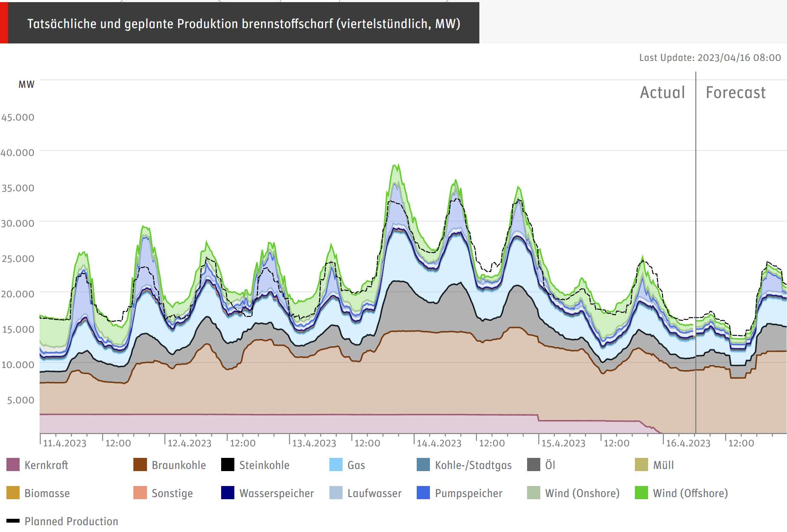Image resolution: width=787 pixels, height=532 pixels.
Task: Click the Forecast region label
Action: click(736, 92)
